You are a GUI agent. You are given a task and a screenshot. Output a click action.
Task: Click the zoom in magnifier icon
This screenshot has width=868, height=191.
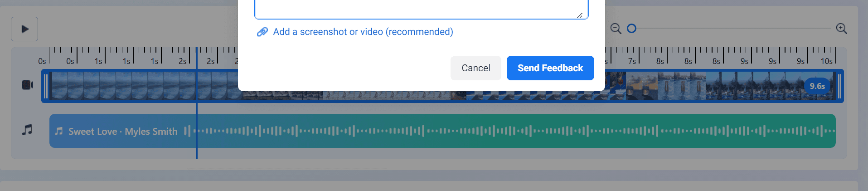point(842,29)
